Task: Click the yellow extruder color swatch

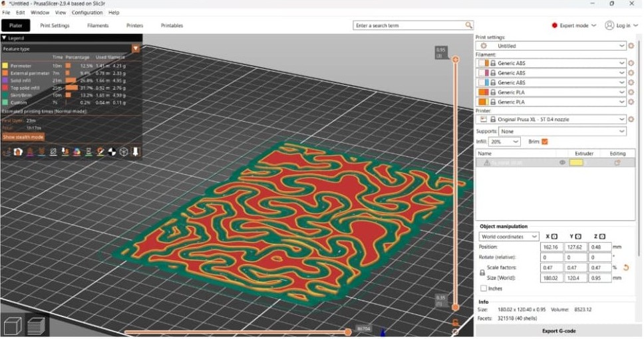Action: coord(576,162)
